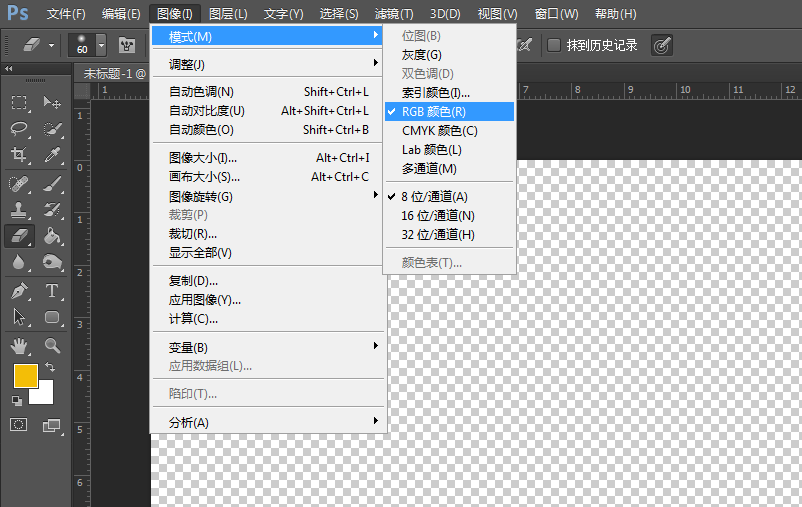The height and width of the screenshot is (507, 802).
Task: Switch to the untitled-1 document tab
Action: (x=115, y=74)
